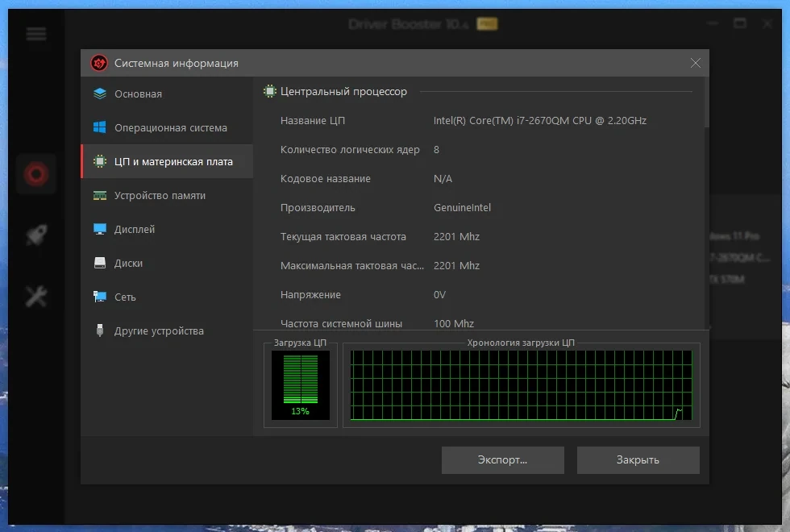Select the GenuineIntel value
The width and height of the screenshot is (790, 532).
[462, 208]
